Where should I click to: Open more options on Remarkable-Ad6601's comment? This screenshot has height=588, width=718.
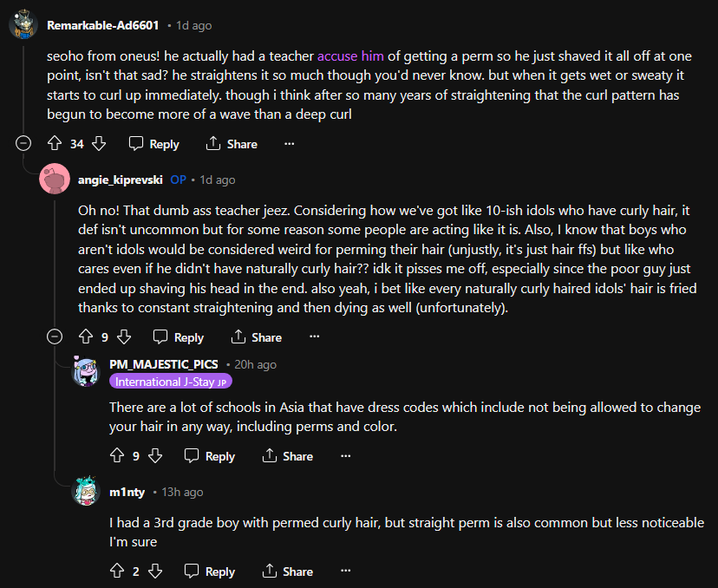290,144
